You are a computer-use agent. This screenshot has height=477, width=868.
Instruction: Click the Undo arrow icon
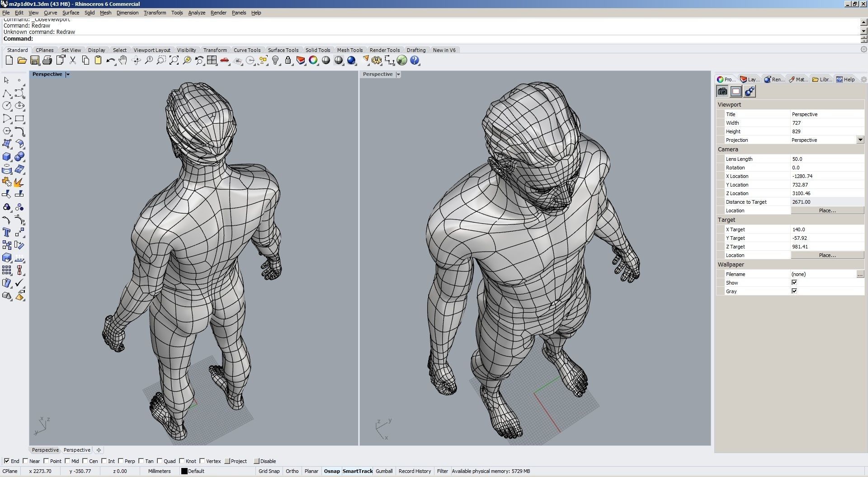[x=110, y=60]
